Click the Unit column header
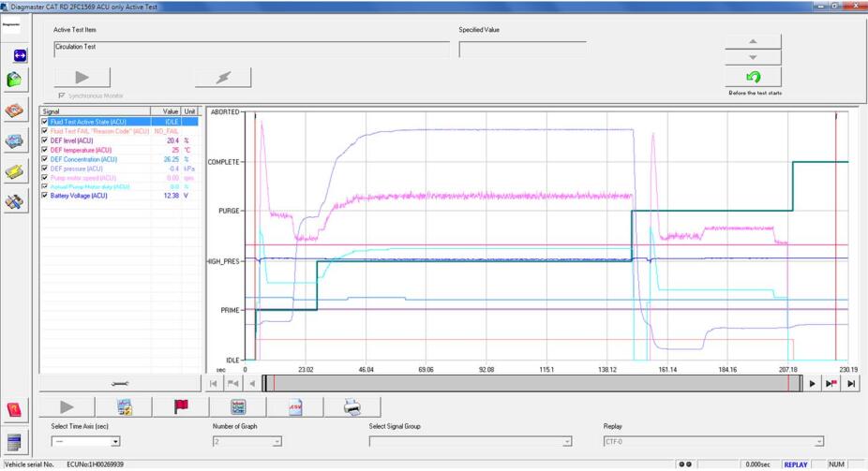The image size is (868, 471). coord(190,111)
